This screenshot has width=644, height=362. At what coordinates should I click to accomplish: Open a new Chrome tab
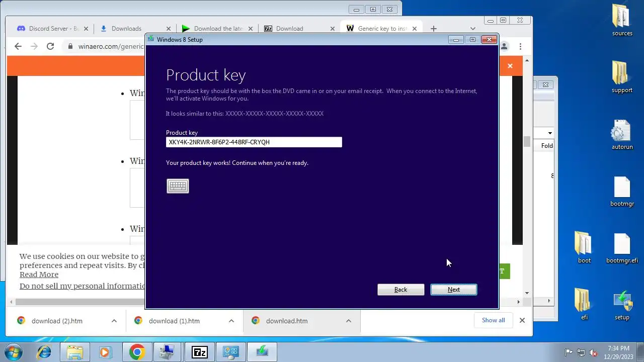[x=434, y=29]
